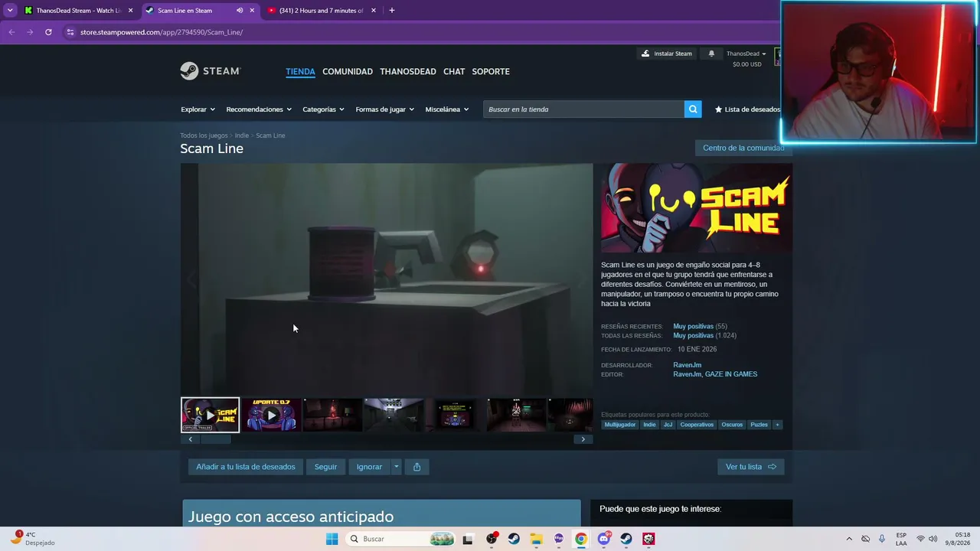Image resolution: width=980 pixels, height=551 pixels.
Task: Click the store search magnifier button
Action: (693, 109)
